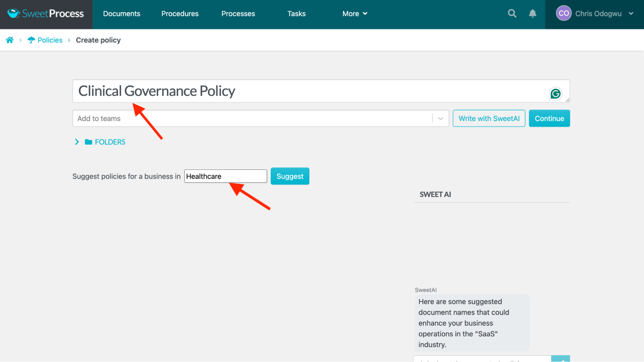Open the More navigation menu
This screenshot has width=644, height=362.
354,14
